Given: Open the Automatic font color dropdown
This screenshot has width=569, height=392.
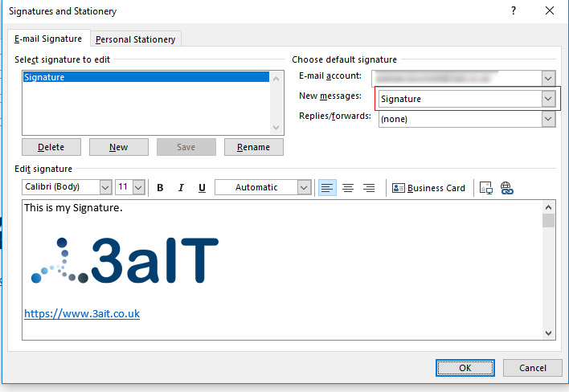Looking at the screenshot, I should pos(304,187).
